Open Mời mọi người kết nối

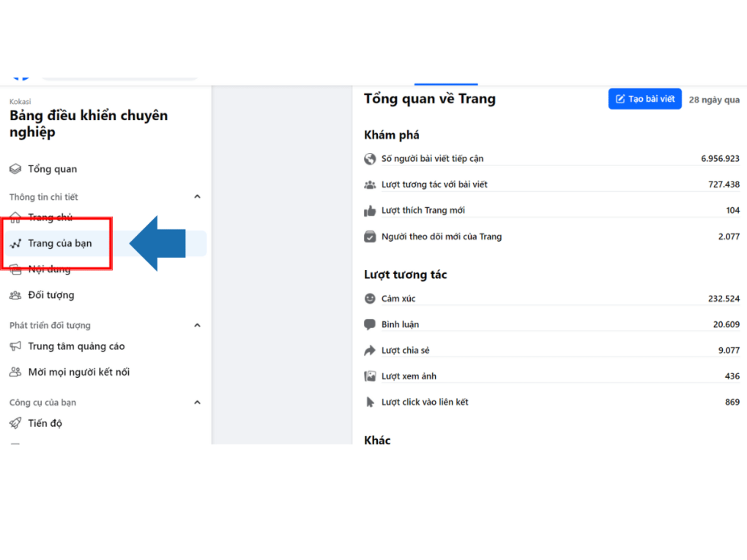click(78, 372)
